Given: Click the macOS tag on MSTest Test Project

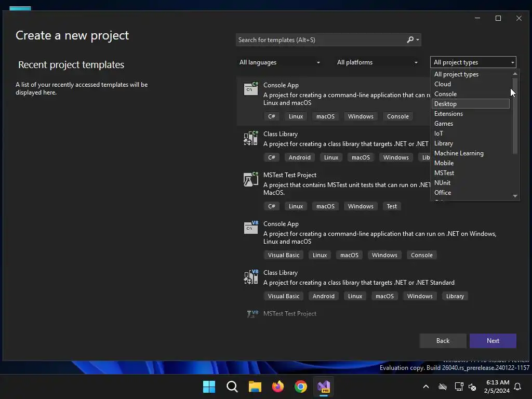Looking at the screenshot, I should pyautogui.click(x=325, y=206).
